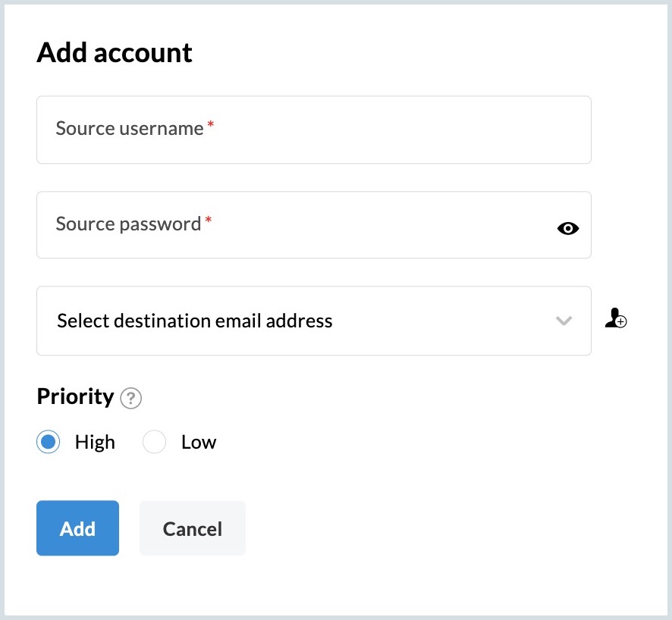The height and width of the screenshot is (620, 672).
Task: Click the Add button
Action: (x=77, y=528)
